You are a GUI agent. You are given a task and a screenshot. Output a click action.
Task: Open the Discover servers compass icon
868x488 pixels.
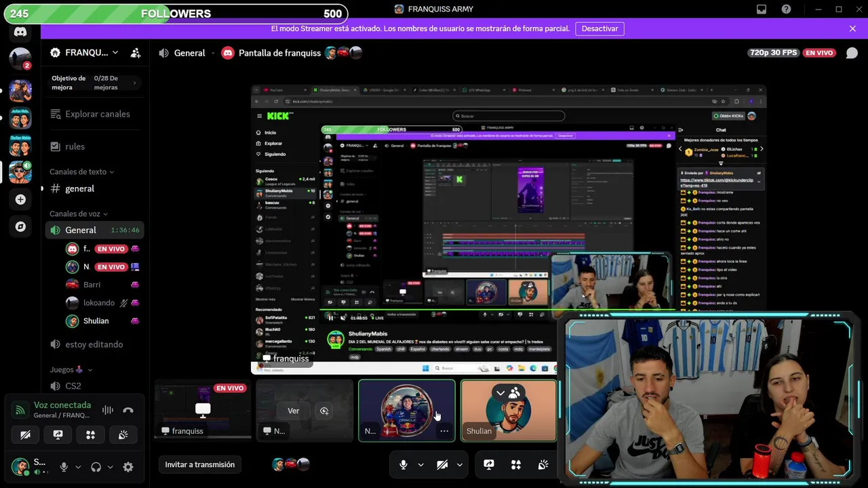pos(20,227)
